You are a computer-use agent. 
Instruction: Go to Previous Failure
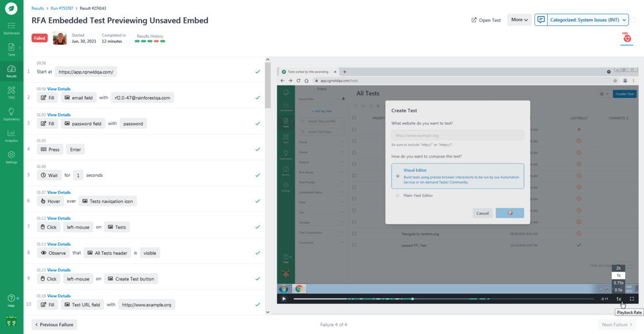coord(54,325)
